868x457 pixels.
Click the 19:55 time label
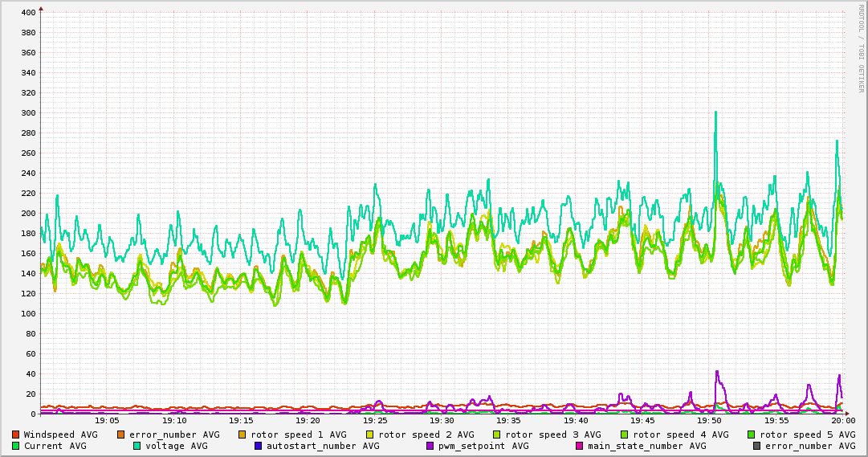coord(776,421)
